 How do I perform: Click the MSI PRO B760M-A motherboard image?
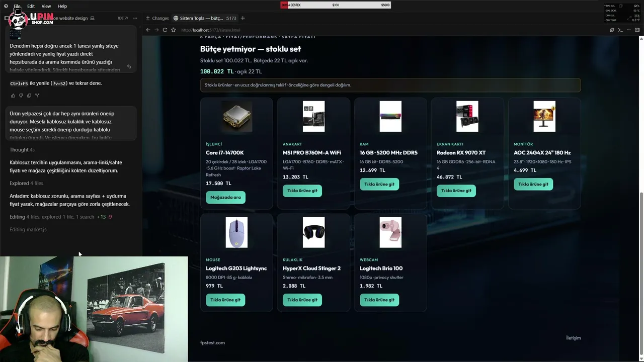click(313, 116)
